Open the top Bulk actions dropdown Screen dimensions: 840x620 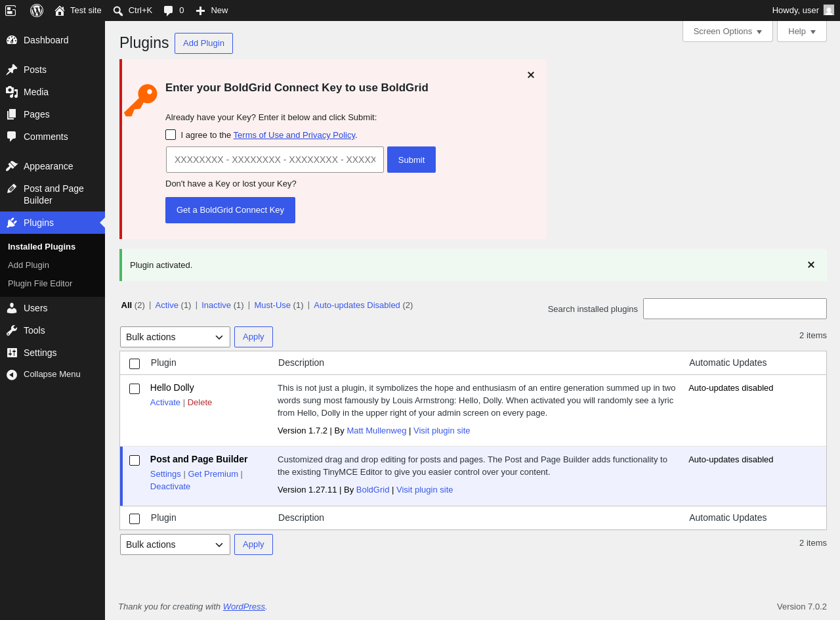(175, 337)
